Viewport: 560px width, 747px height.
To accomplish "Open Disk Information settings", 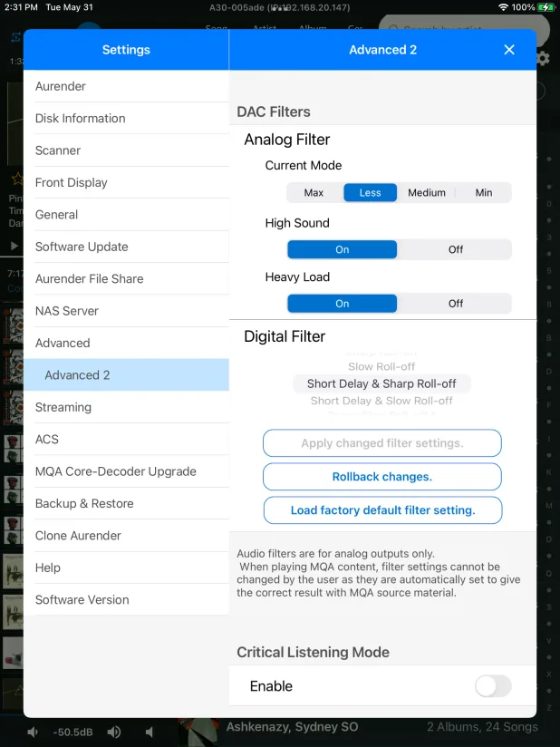I will [126, 118].
